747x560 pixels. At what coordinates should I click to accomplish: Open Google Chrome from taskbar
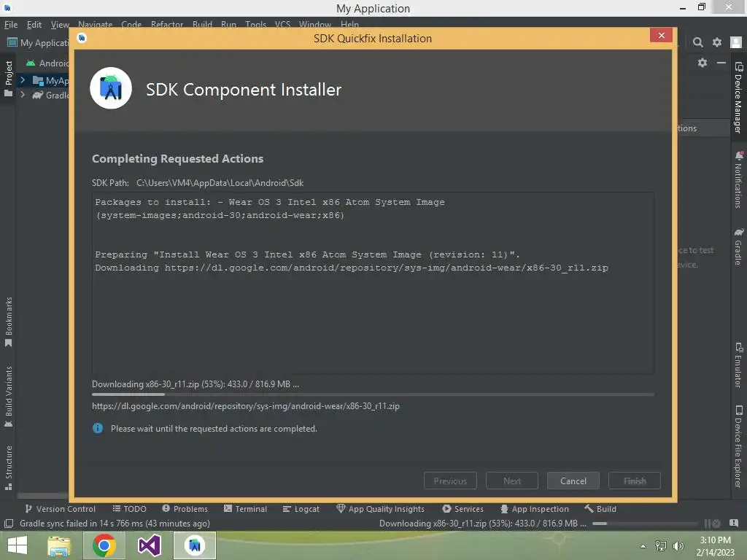pos(104,545)
